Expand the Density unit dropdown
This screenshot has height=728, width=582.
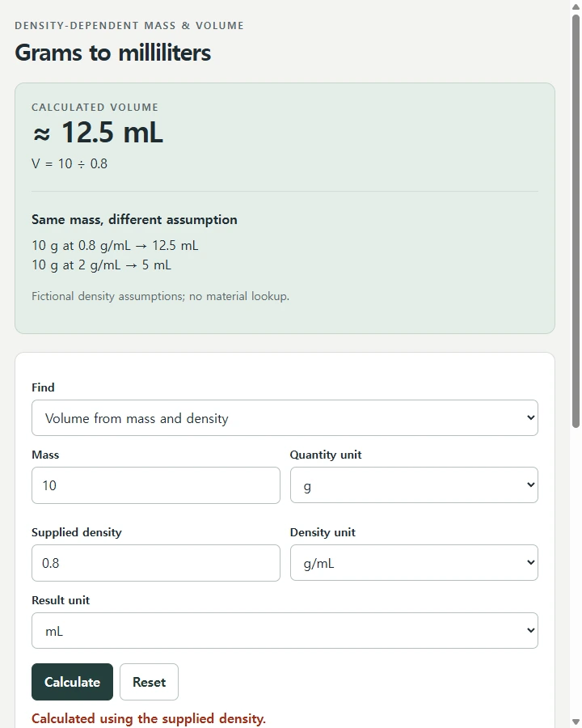pyautogui.click(x=414, y=563)
